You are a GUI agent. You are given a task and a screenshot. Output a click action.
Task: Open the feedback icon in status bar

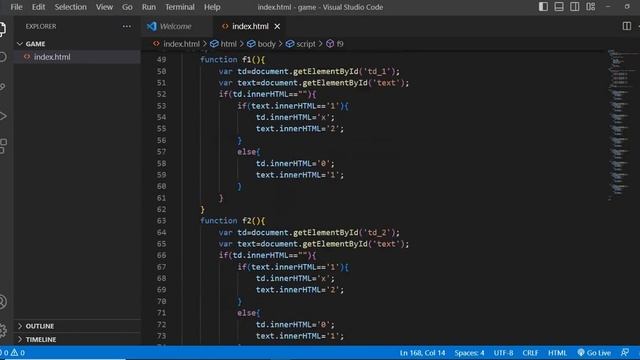tap(624, 353)
